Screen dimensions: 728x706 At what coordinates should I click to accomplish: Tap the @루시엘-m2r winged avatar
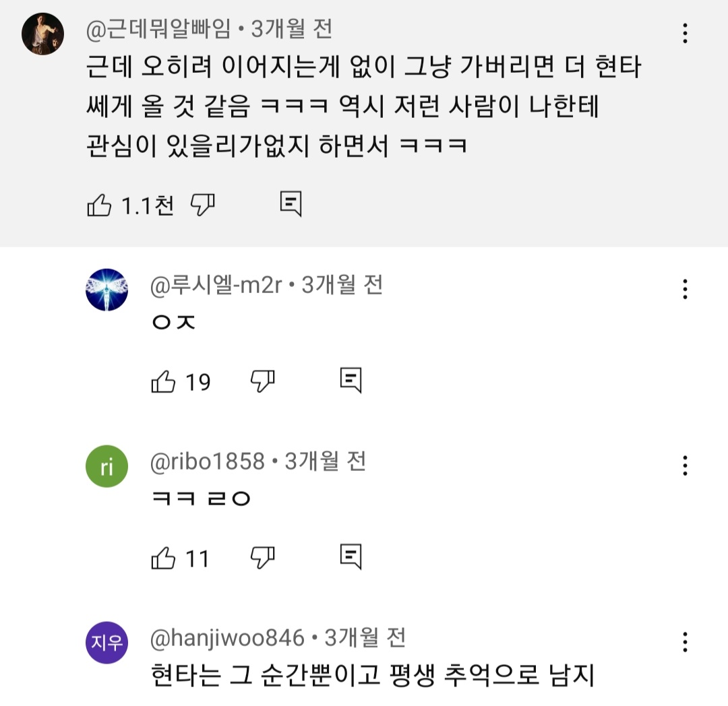click(x=107, y=290)
